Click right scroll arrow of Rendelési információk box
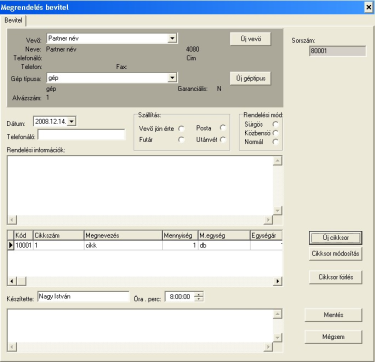This screenshot has height=362, width=375. [x=269, y=220]
